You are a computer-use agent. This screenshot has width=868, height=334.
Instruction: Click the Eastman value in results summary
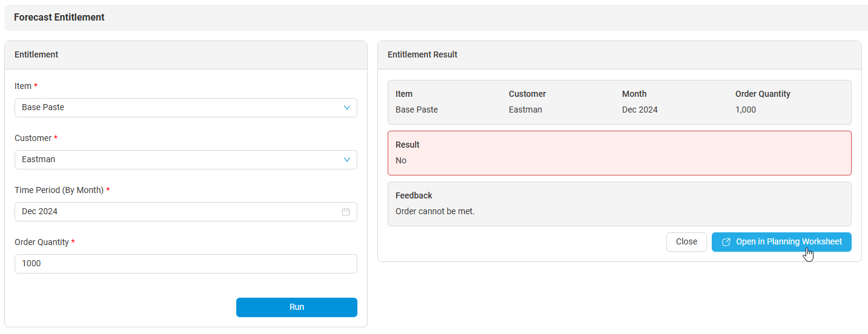[525, 110]
